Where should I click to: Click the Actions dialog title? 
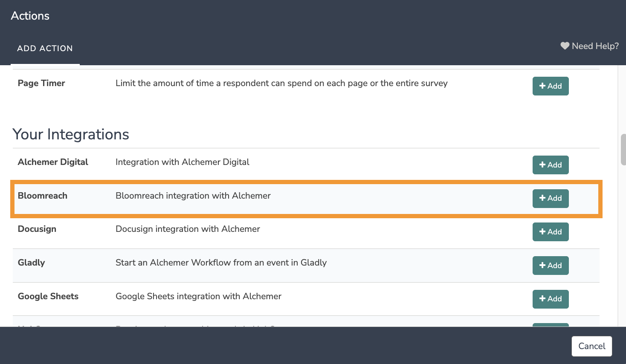coord(30,16)
